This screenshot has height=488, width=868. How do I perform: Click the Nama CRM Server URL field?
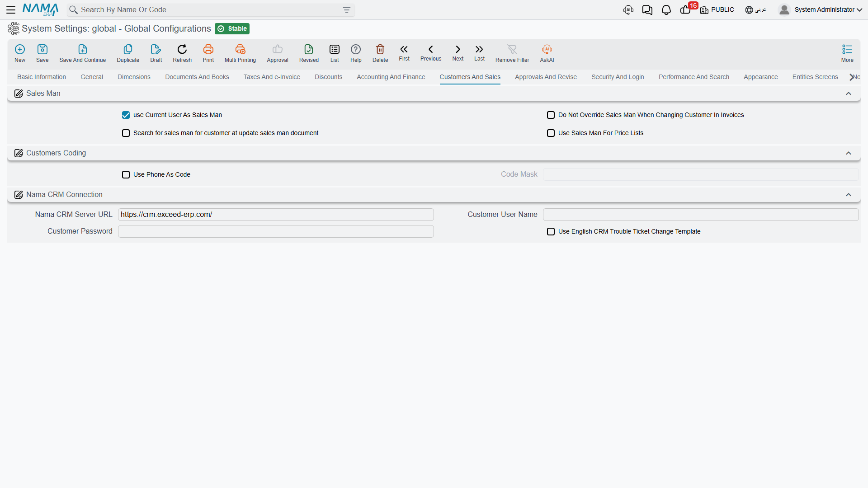(276, 215)
